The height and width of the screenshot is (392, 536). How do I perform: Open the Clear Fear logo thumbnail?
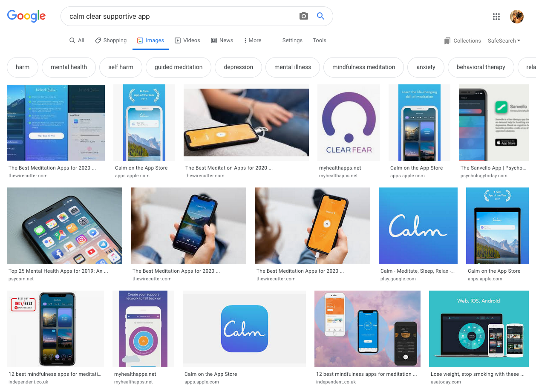pos(349,123)
